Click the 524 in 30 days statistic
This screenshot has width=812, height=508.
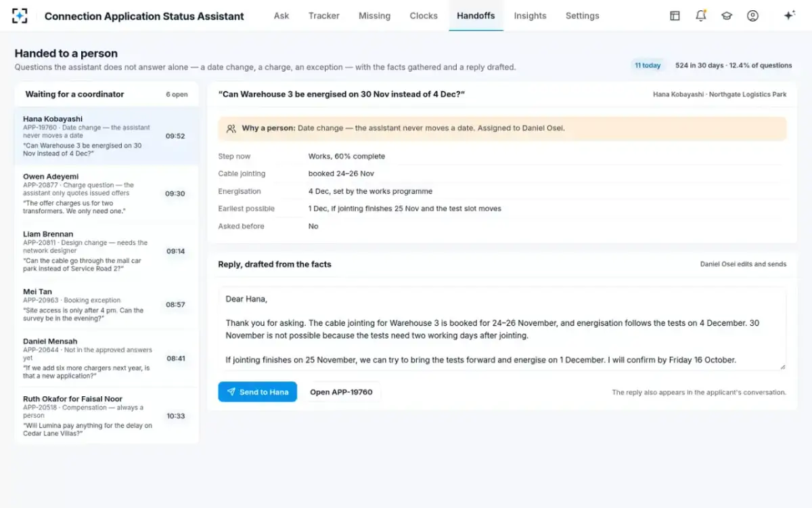tap(734, 66)
